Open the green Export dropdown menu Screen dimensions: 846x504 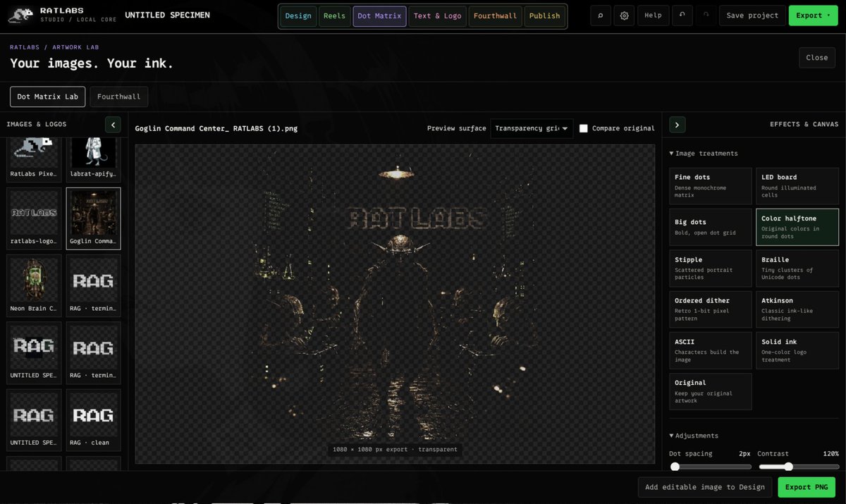(x=813, y=16)
